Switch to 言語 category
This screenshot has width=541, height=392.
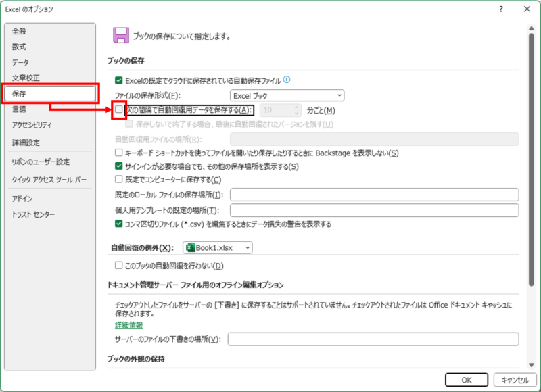(50, 109)
